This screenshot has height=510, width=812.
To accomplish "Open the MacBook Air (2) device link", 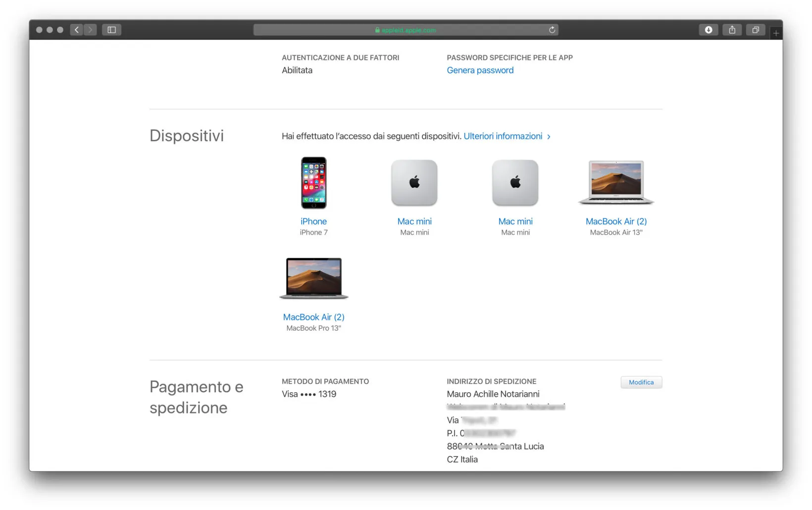I will (x=616, y=221).
